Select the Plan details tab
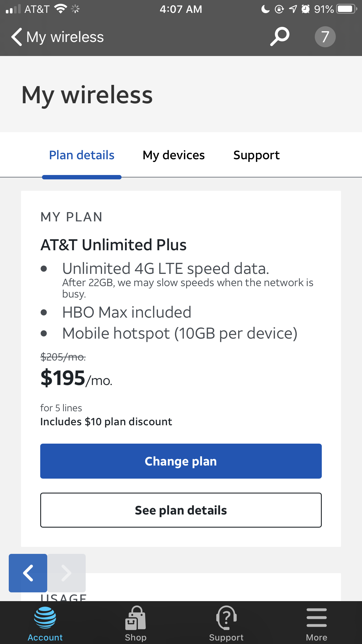The height and width of the screenshot is (644, 362). pos(82,155)
